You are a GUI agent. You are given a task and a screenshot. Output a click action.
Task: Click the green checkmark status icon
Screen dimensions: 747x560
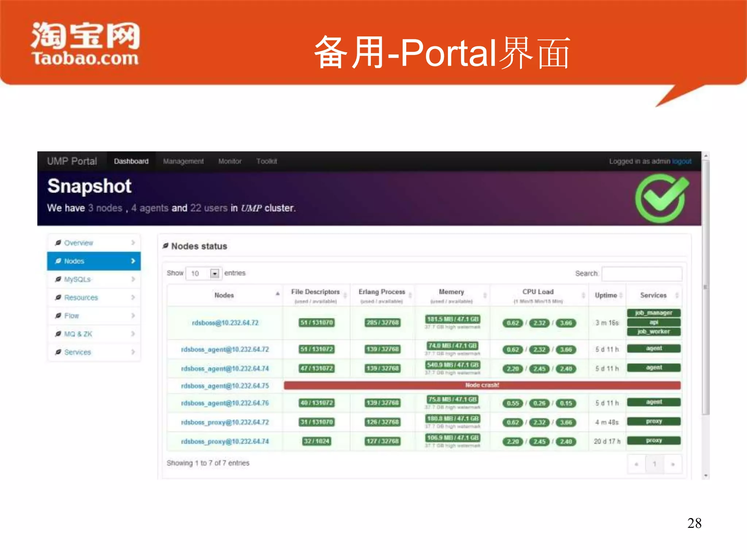click(661, 199)
